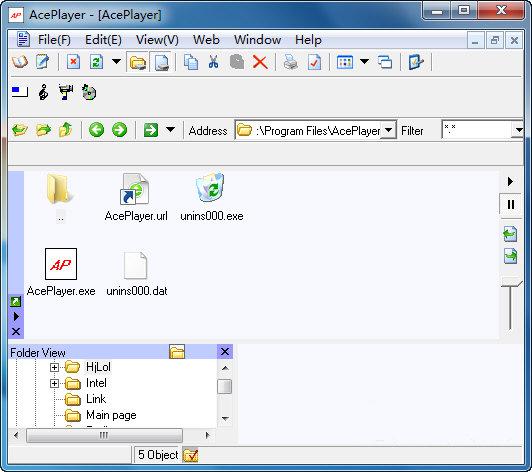Open the view mode dropdown arrow
The image size is (532, 472).
click(364, 62)
